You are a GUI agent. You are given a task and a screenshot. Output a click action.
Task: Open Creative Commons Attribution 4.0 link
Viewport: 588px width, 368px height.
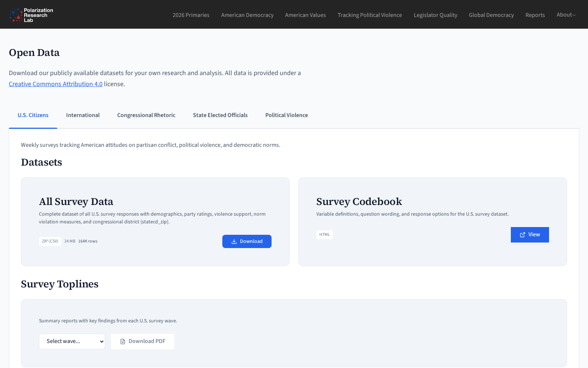tap(55, 84)
